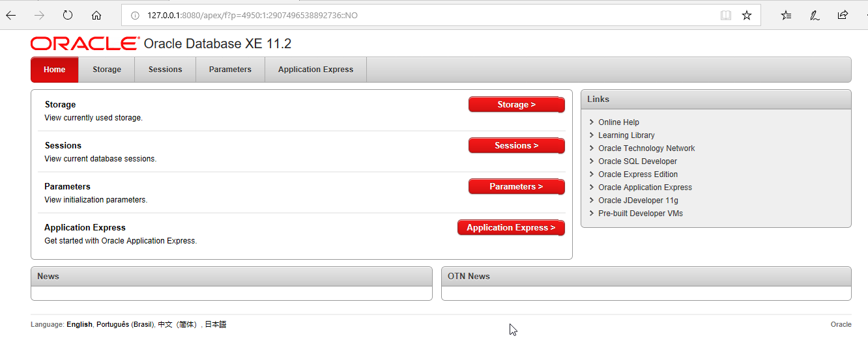868x347 pixels.
Task: Switch language to Português (Brasil)
Action: click(x=125, y=324)
